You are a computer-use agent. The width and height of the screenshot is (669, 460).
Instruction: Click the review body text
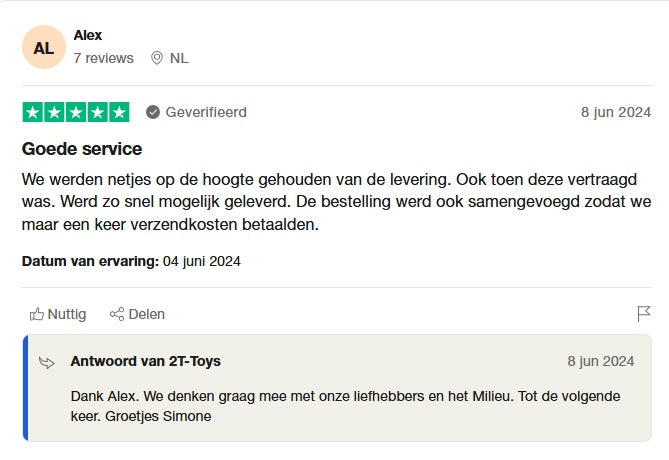tap(336, 203)
